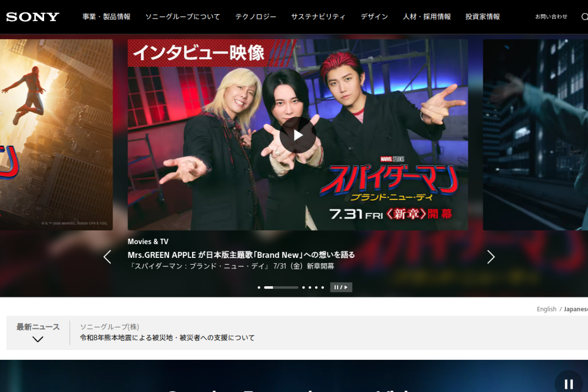This screenshot has height=392, width=588.
Task: Jump to the fourth carousel slide dot
Action: (x=310, y=288)
